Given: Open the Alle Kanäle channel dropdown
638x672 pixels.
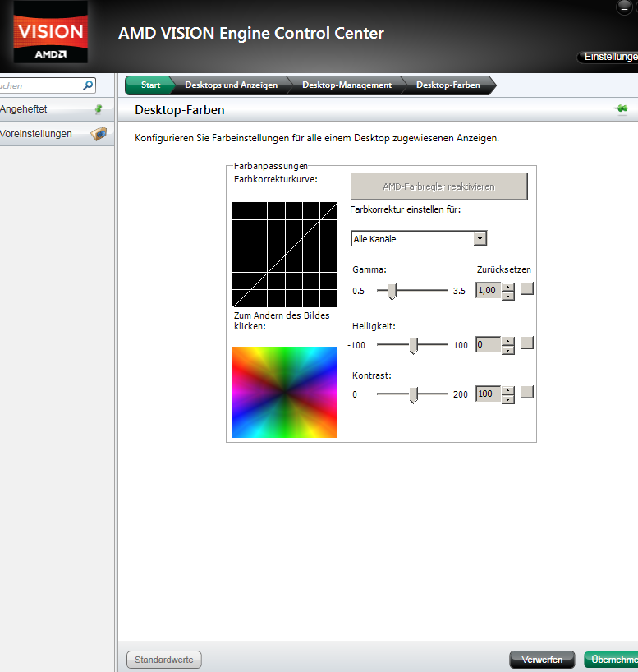Looking at the screenshot, I should click(x=419, y=239).
